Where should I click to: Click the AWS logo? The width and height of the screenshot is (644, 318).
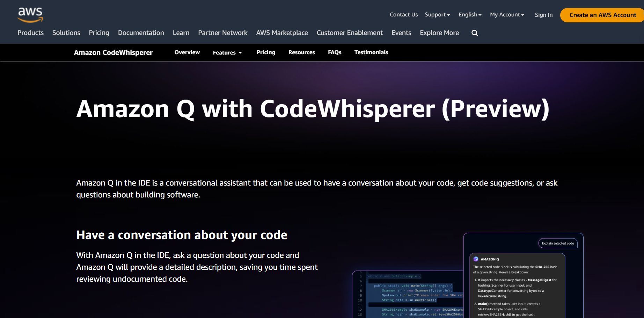click(30, 15)
